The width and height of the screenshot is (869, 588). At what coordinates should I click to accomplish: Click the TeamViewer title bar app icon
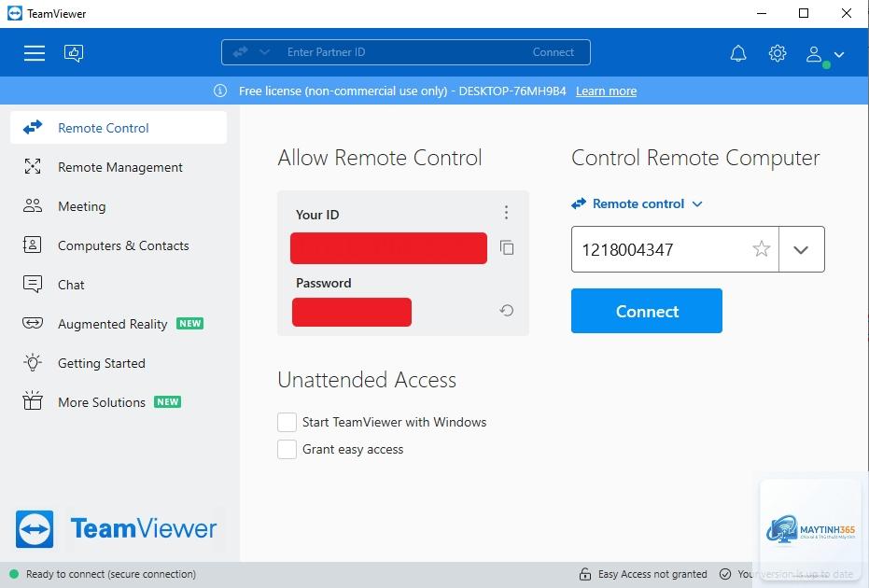pos(15,13)
